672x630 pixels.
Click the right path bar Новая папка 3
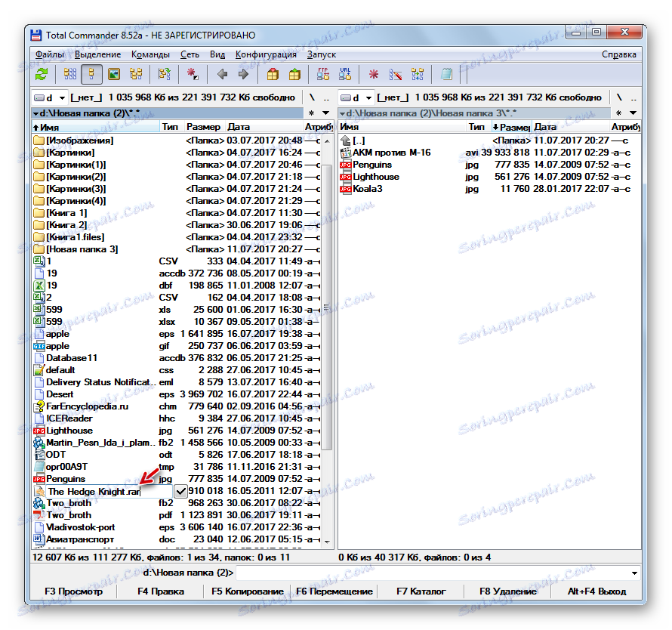click(x=474, y=113)
